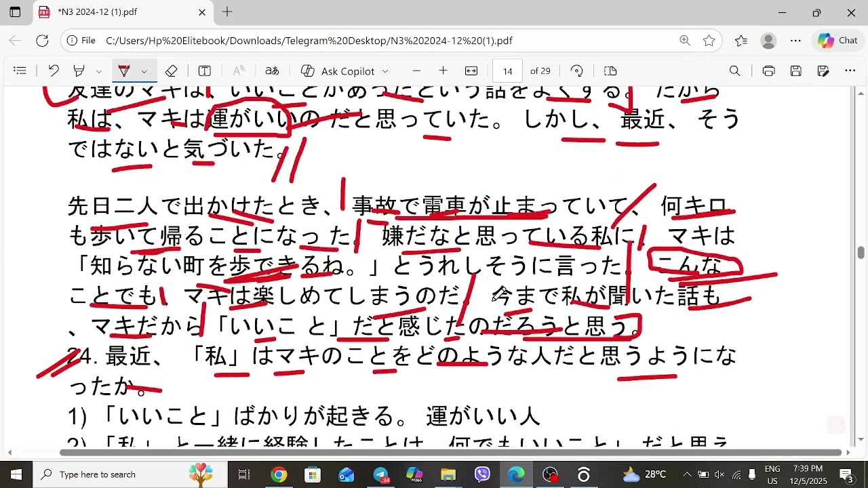Rotate the PDF page

coord(577,71)
